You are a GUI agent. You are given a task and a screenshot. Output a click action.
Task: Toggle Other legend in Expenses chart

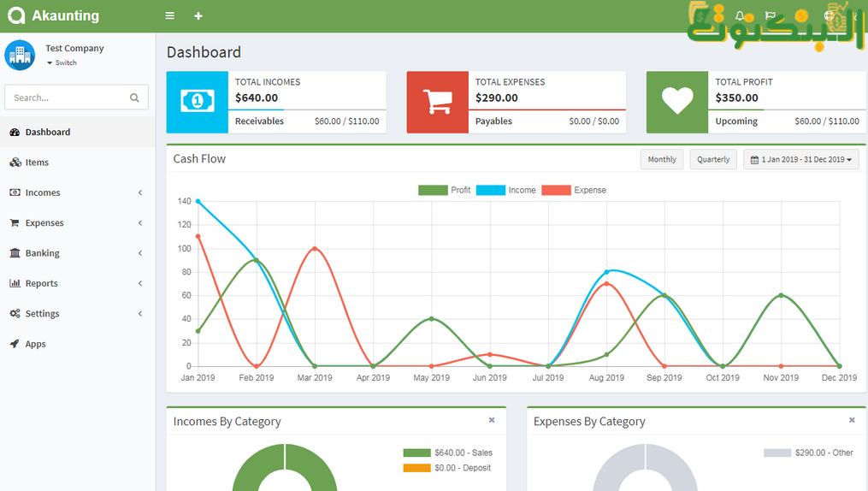[x=808, y=453]
